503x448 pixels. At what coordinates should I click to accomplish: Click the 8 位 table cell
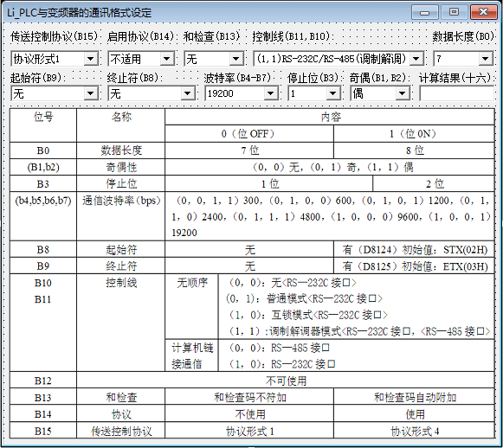coord(415,150)
